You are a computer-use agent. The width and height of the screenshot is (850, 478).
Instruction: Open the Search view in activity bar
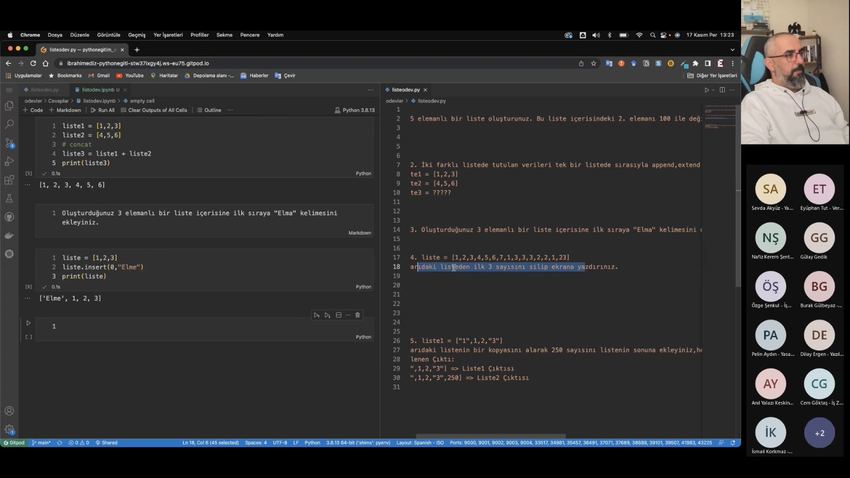coord(9,124)
